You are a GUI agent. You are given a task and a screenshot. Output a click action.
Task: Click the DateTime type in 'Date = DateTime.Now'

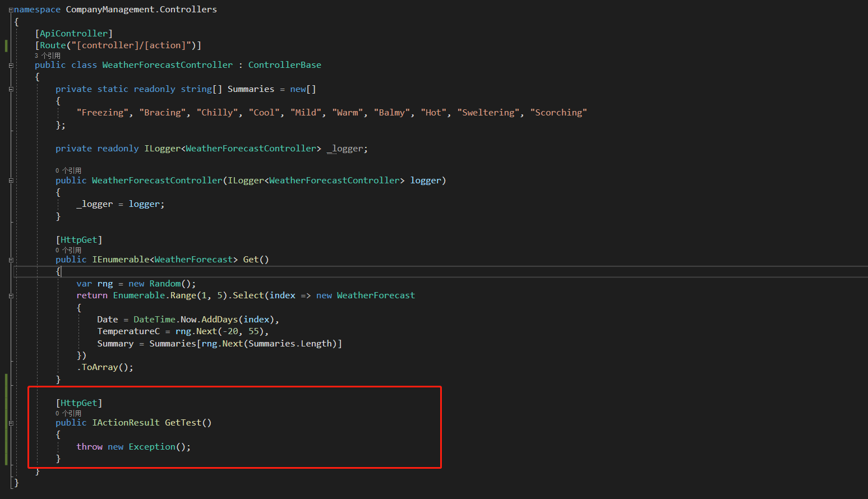pyautogui.click(x=154, y=320)
